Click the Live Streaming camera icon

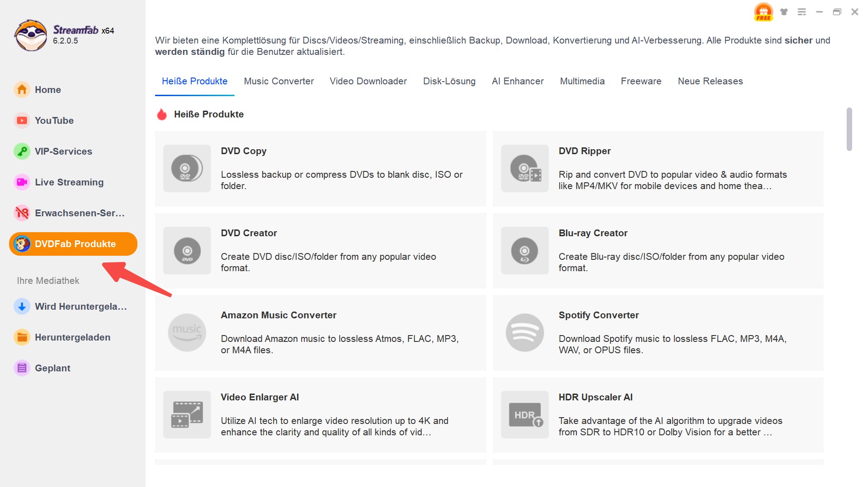[22, 182]
